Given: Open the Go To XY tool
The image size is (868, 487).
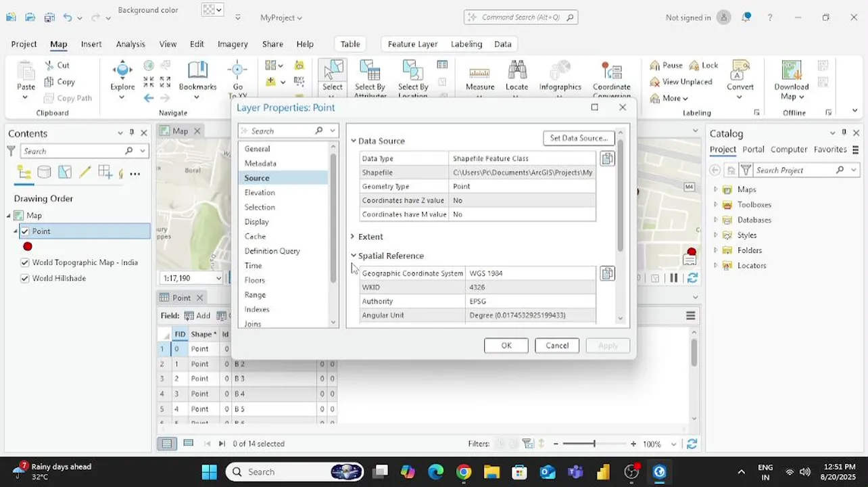Looking at the screenshot, I should pos(237,78).
